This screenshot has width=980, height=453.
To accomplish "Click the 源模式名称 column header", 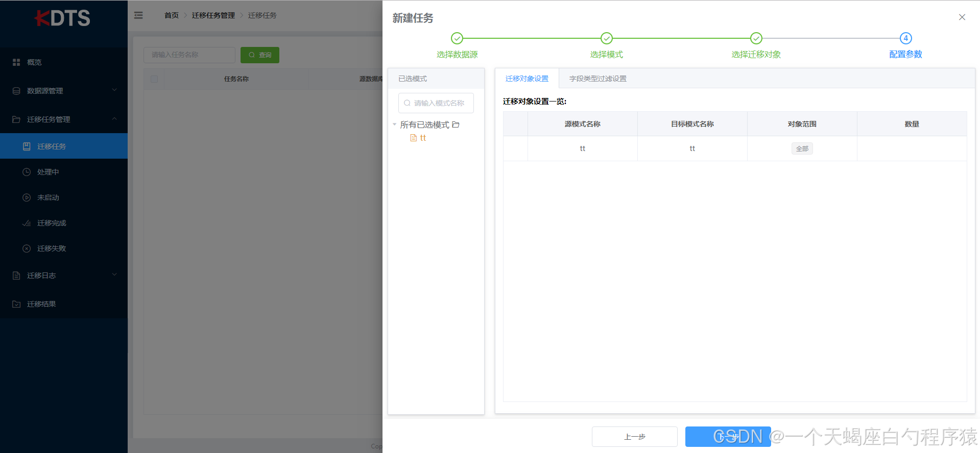I will click(583, 124).
